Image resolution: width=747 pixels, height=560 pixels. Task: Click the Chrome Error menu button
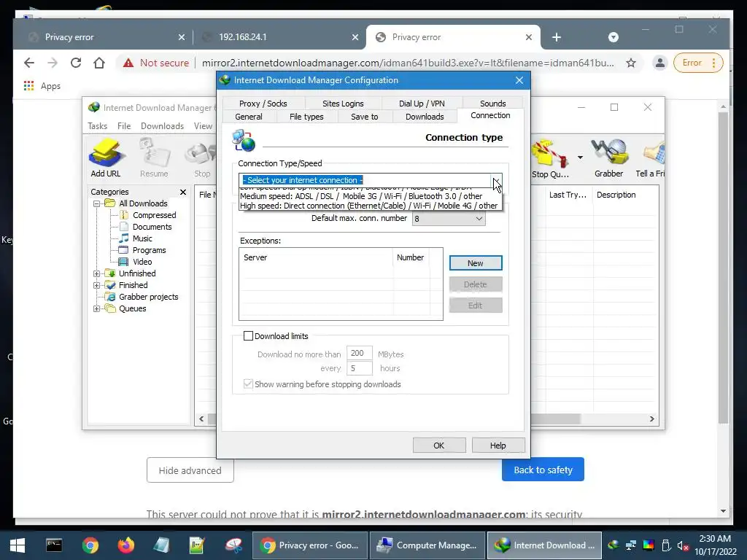coord(698,63)
